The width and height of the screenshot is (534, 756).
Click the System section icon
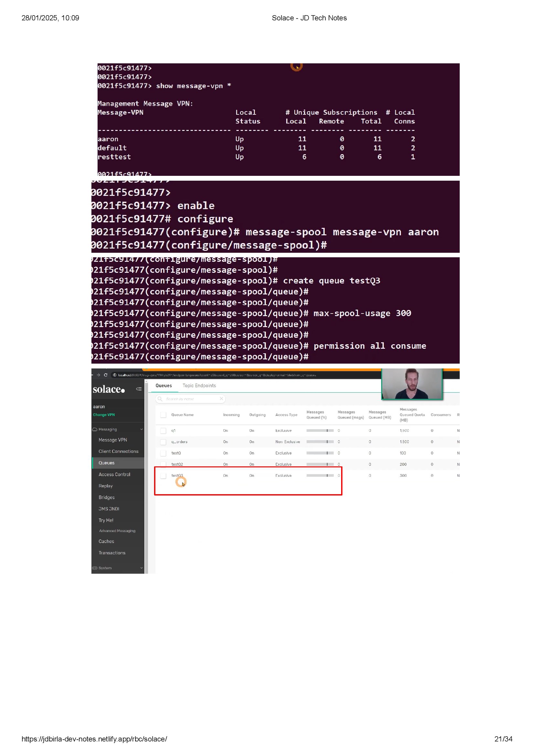pyautogui.click(x=95, y=568)
